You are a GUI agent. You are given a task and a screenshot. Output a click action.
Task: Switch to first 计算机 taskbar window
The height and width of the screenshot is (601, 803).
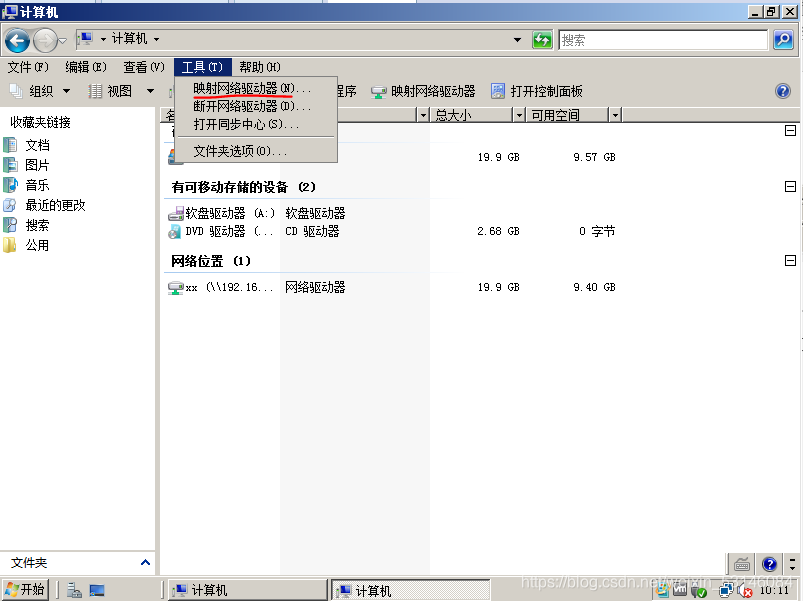pyautogui.click(x=247, y=590)
